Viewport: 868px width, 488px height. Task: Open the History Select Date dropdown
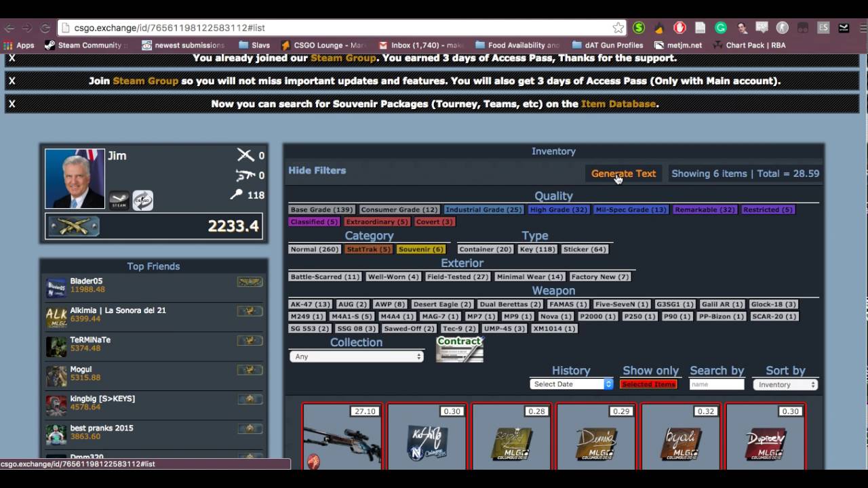point(571,384)
